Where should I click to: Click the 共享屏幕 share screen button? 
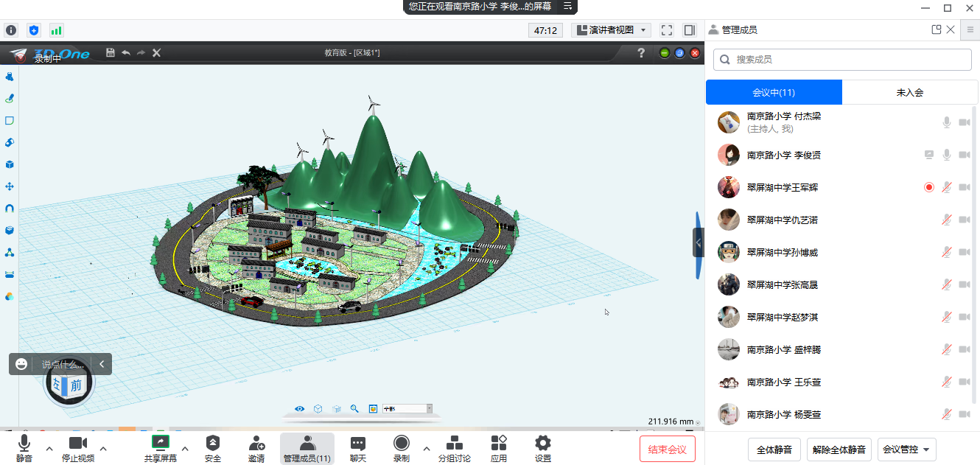click(161, 448)
